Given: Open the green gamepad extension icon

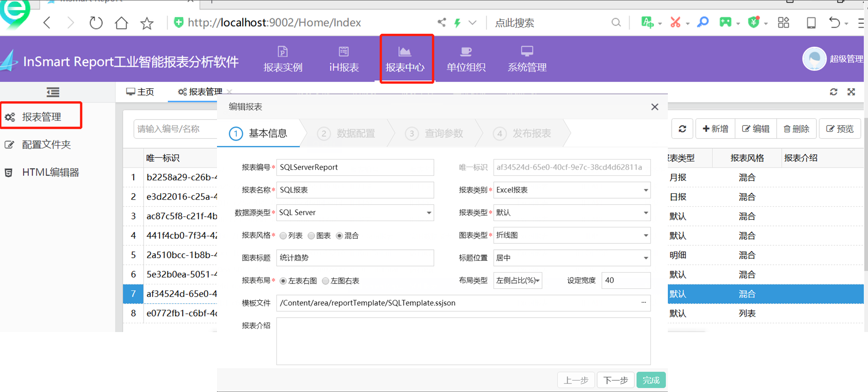Looking at the screenshot, I should pyautogui.click(x=725, y=22).
